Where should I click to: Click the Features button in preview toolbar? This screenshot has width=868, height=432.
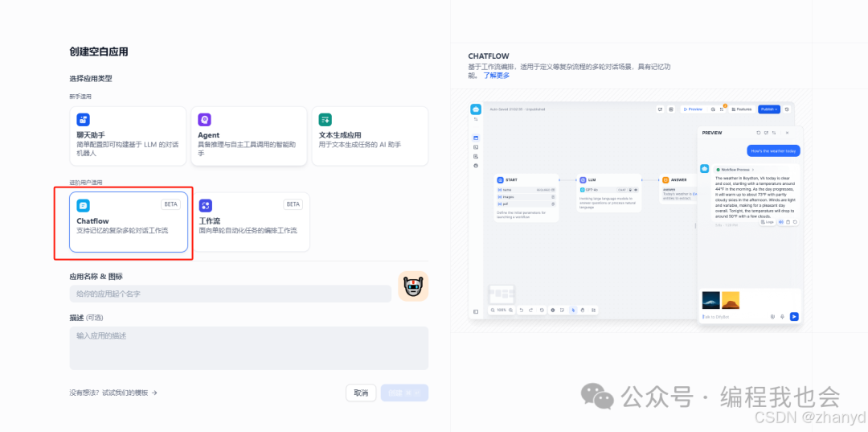(740, 109)
